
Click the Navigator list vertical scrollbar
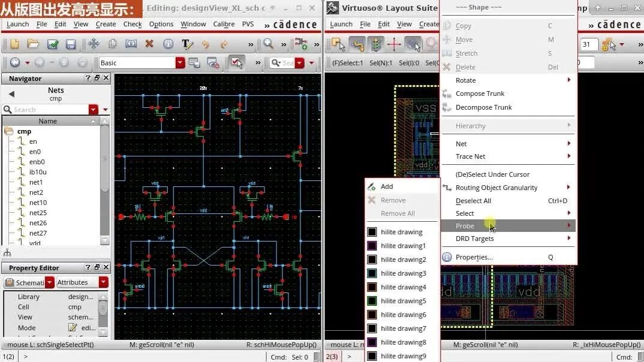pyautogui.click(x=105, y=180)
